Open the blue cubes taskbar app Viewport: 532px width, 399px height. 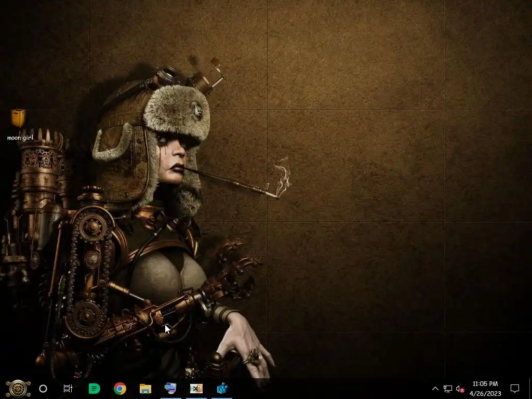coord(222,388)
